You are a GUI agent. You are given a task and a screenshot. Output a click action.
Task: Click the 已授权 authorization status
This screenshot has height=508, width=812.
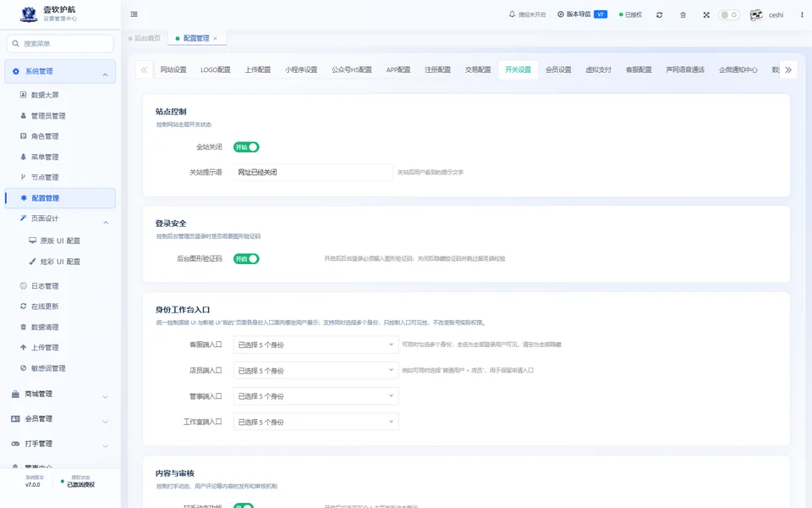click(x=630, y=14)
